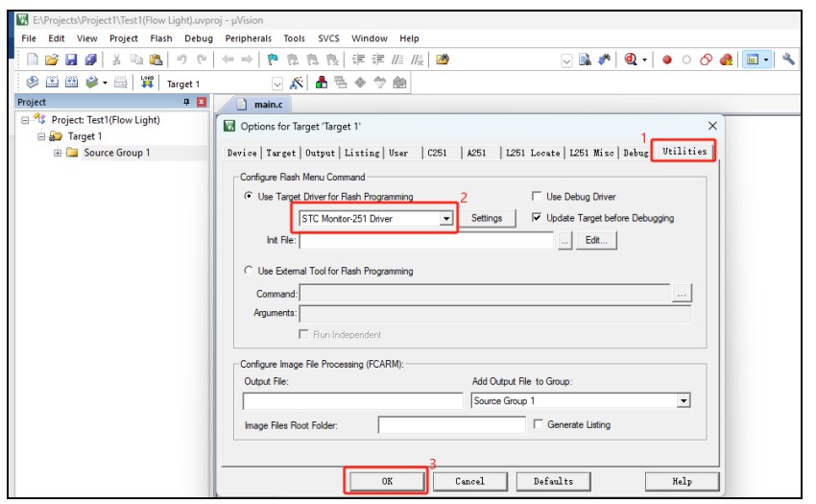
Task: Click the Download to flash (LOAD) icon
Action: 147,84
